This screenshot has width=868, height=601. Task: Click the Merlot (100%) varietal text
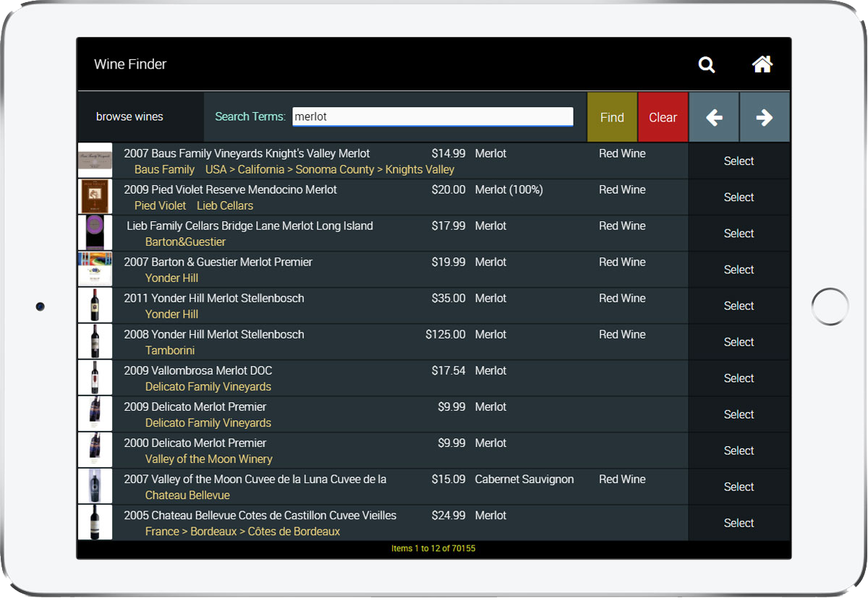point(509,189)
